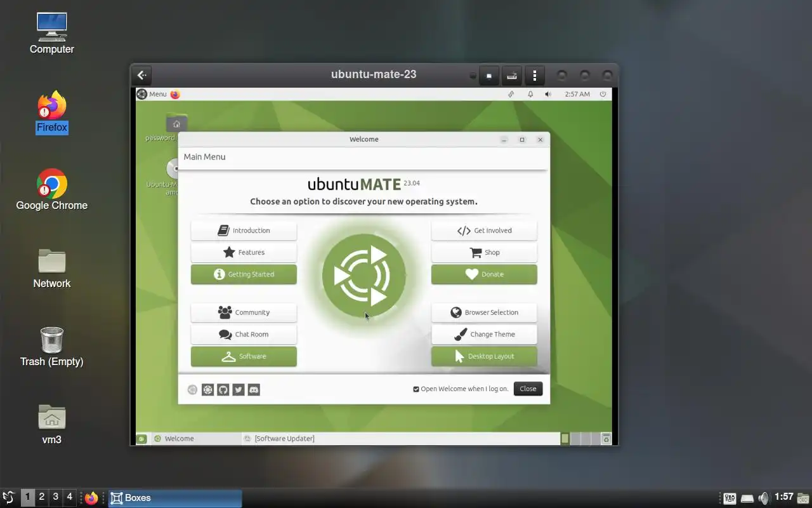Screen dimensions: 812x508
Task: Toggle Open Welcome when I log on
Action: pyautogui.click(x=461, y=389)
